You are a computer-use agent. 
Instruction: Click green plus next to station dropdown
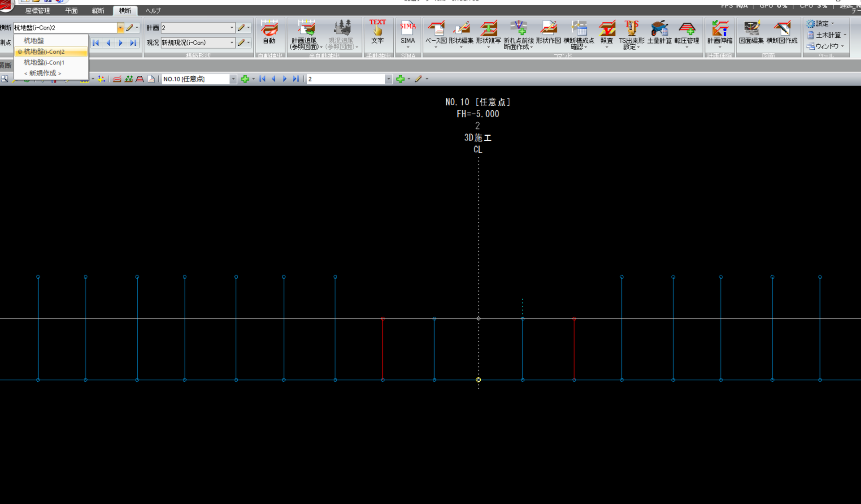point(245,79)
